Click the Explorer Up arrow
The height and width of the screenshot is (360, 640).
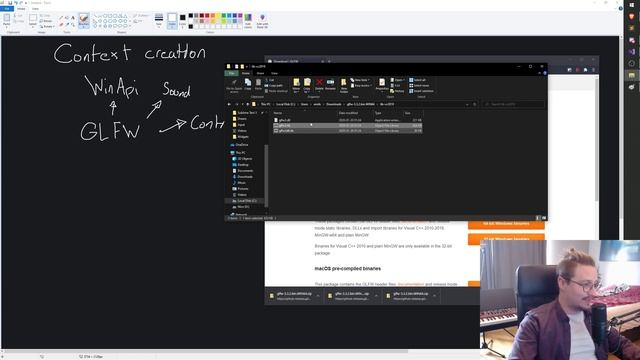tap(248, 104)
